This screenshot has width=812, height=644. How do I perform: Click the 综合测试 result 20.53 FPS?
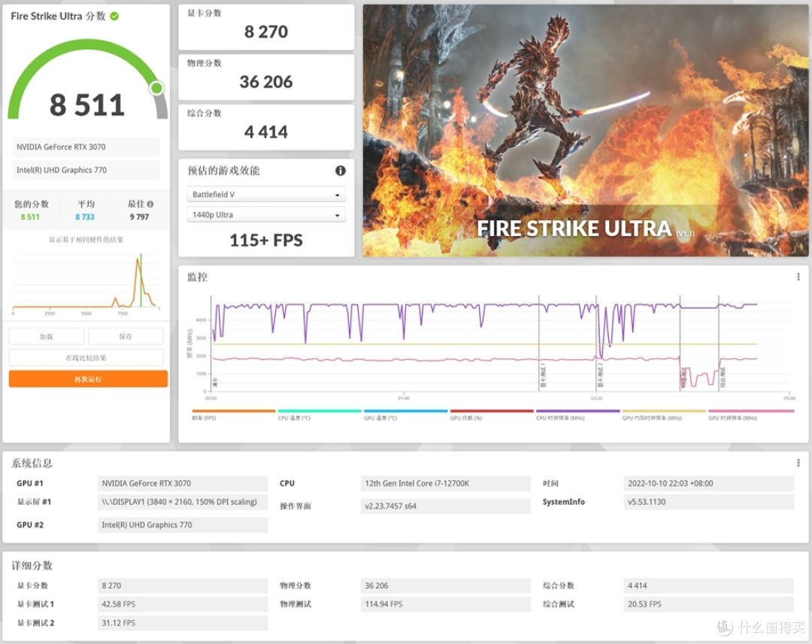coord(708,604)
